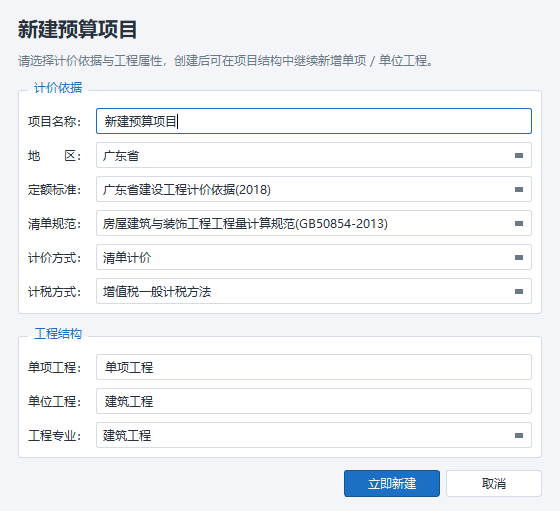The image size is (560, 511).
Task: Click the dropdown arrow icon in 地区 row
Action: pyautogui.click(x=519, y=155)
